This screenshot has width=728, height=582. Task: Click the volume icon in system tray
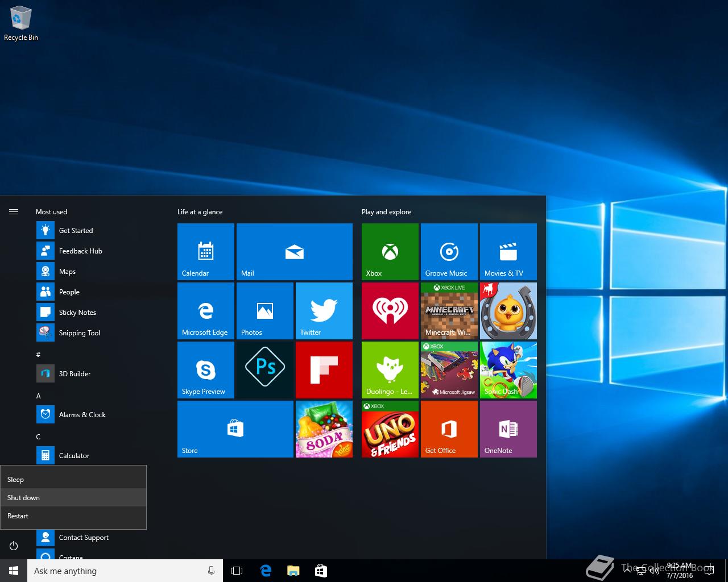pyautogui.click(x=654, y=571)
